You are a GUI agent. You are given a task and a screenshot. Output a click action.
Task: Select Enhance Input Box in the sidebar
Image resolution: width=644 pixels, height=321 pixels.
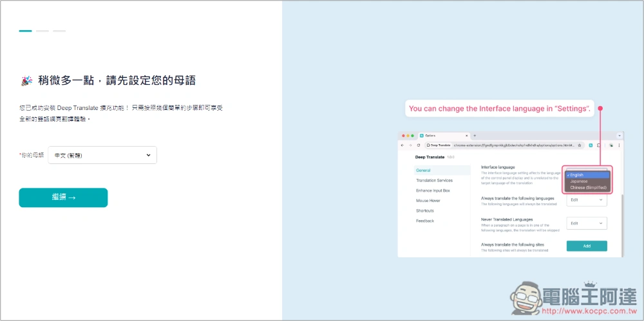click(x=433, y=190)
